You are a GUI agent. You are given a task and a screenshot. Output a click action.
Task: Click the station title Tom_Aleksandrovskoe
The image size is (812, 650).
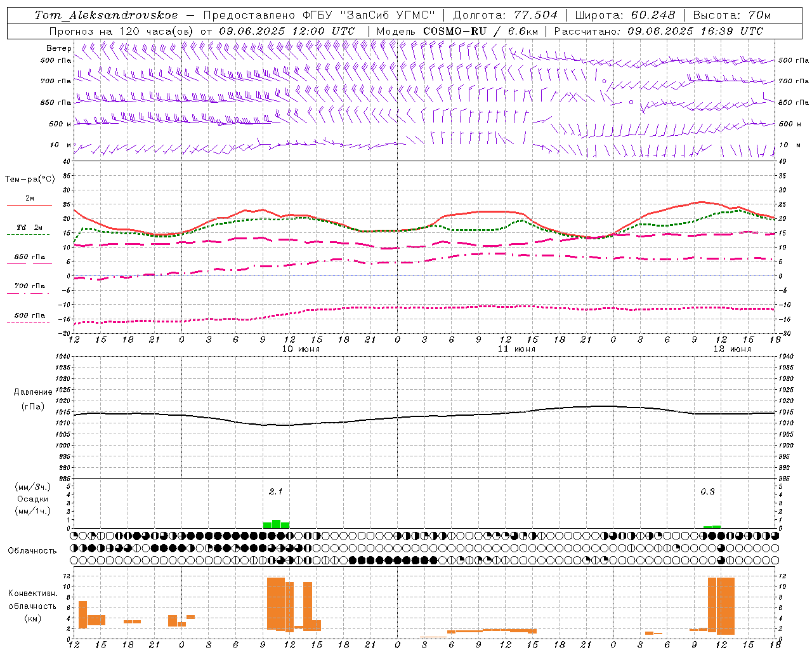tap(106, 15)
